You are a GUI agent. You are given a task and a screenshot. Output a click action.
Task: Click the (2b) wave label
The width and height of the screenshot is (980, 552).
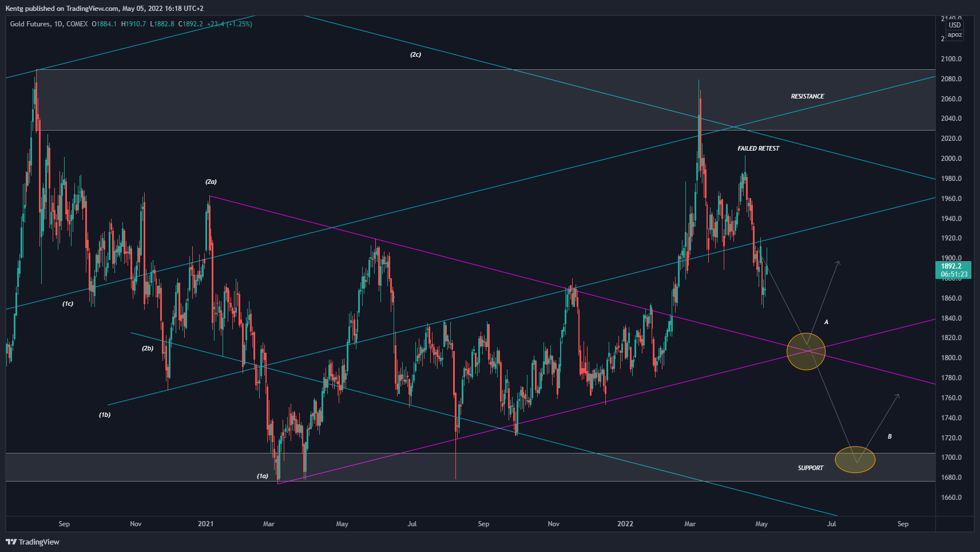tap(148, 348)
